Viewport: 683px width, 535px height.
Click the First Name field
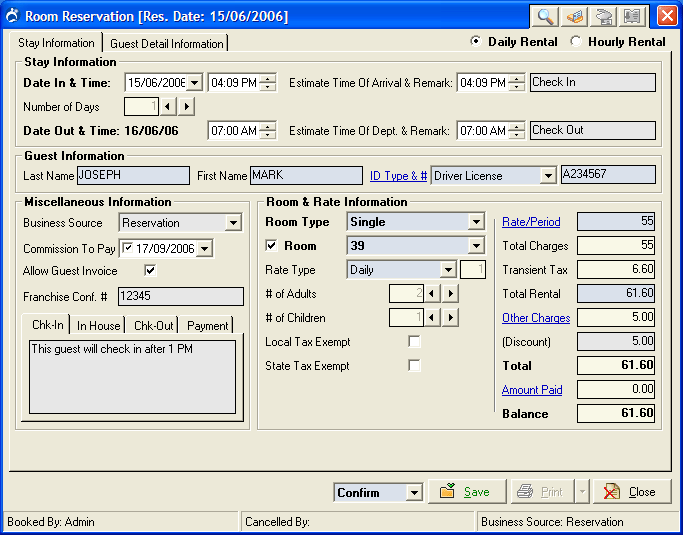click(x=306, y=175)
